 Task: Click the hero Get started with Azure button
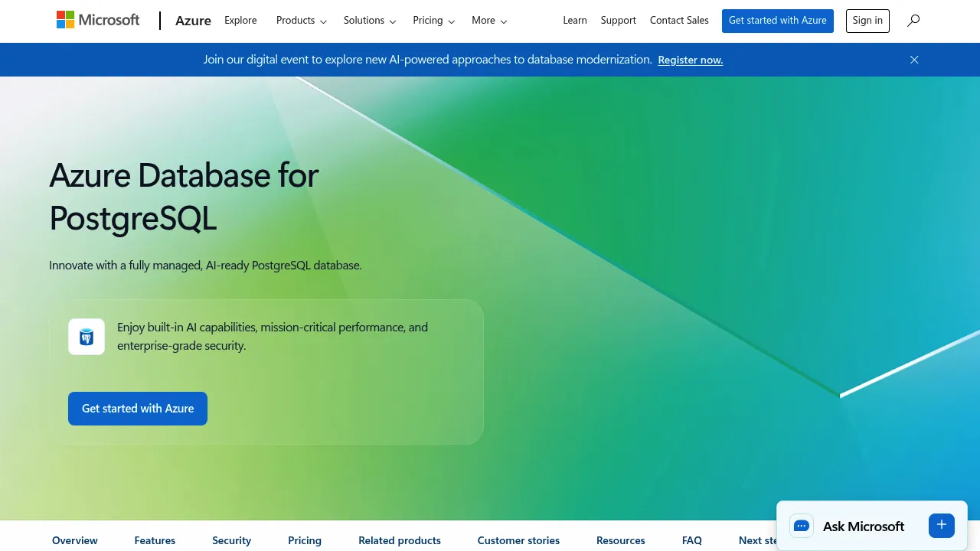[x=138, y=409]
